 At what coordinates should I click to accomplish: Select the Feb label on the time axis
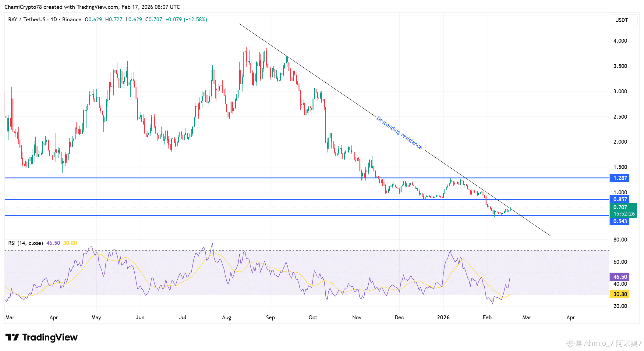coord(487,317)
